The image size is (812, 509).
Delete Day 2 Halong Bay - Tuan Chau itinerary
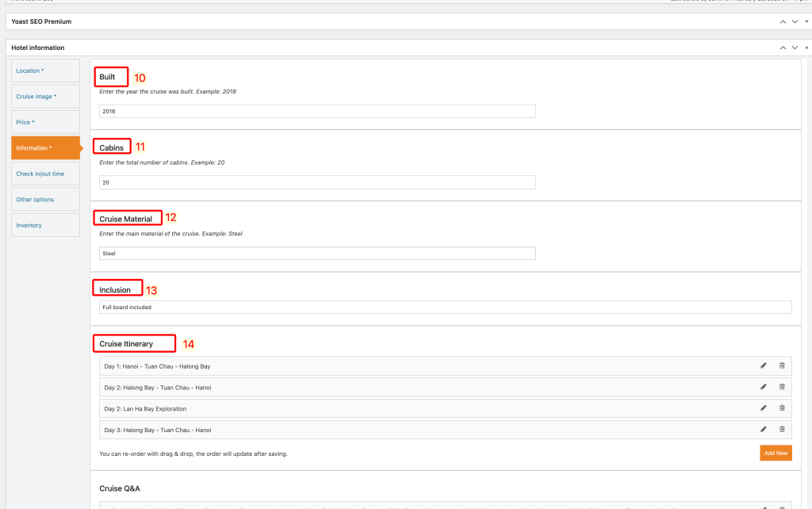pyautogui.click(x=782, y=387)
